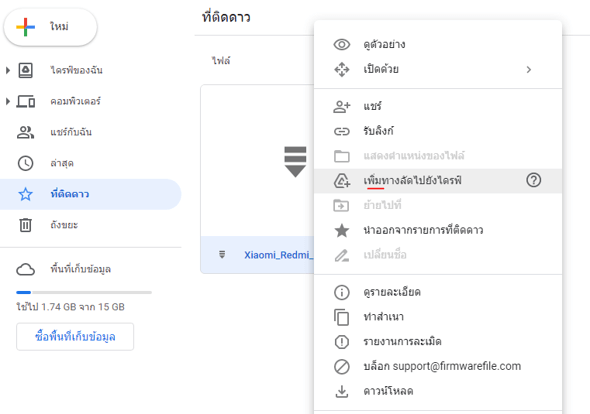Click the help question mark icon
The image size is (590, 414).
coord(534,180)
